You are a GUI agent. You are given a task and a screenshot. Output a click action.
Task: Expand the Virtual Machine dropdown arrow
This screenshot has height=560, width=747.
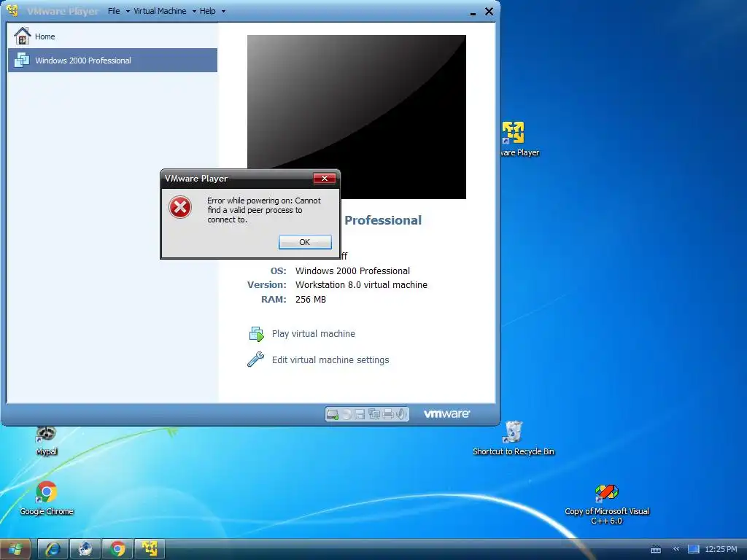[x=194, y=12]
